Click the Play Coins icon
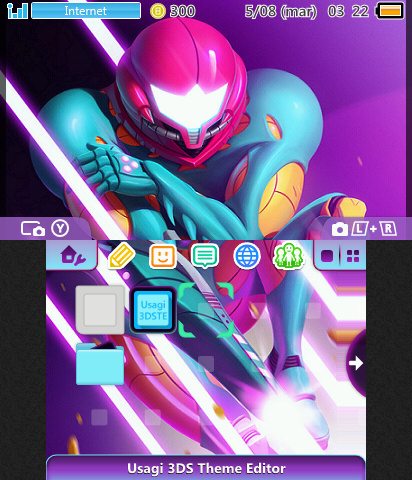 [x=158, y=11]
